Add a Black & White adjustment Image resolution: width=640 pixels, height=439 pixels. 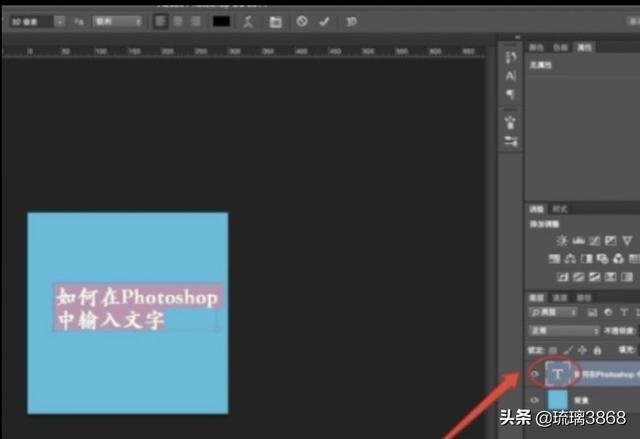(x=587, y=259)
